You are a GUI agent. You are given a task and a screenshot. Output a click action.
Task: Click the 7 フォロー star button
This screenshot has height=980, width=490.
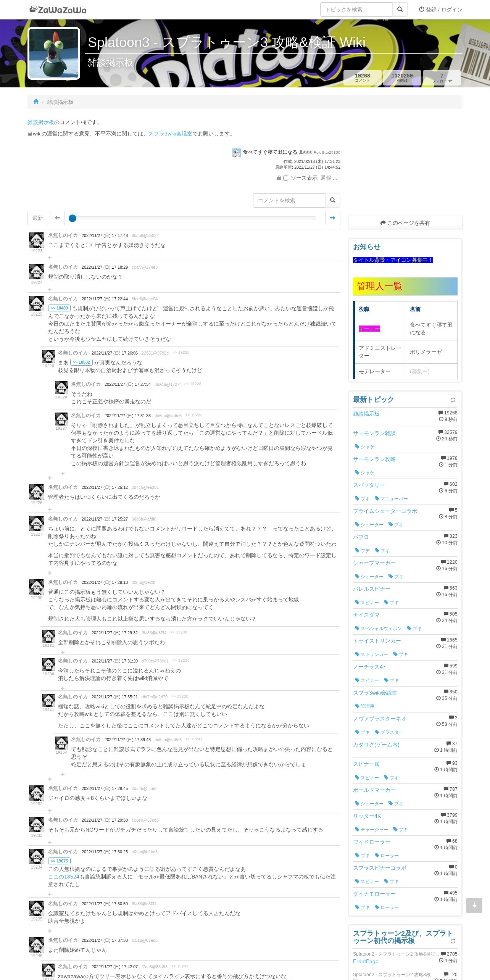pyautogui.click(x=442, y=78)
